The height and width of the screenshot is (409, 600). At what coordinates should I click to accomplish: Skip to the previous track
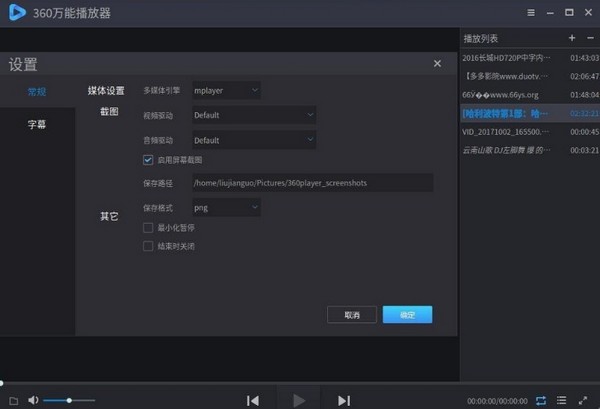[253, 400]
